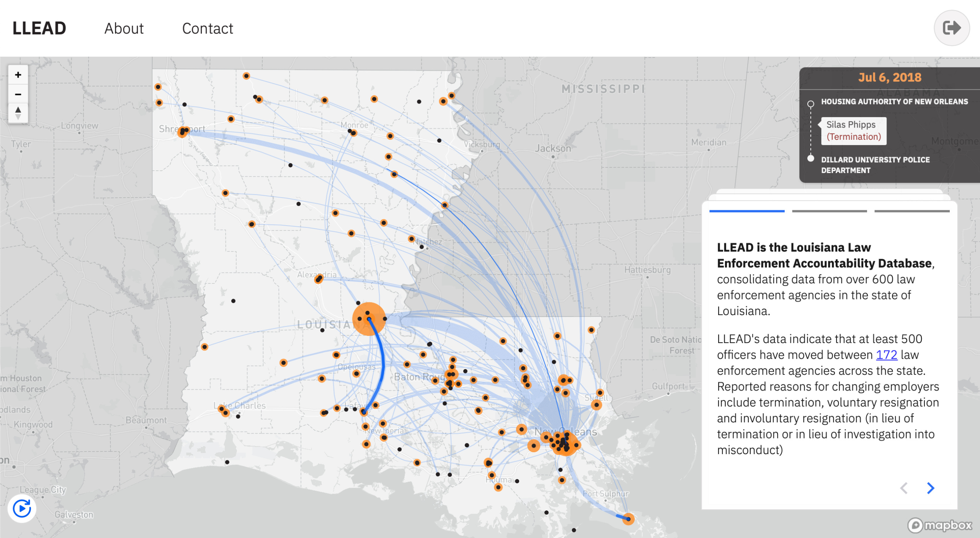Click the Mapbox logo attribution
Viewport: 980px width, 538px height.
(x=940, y=525)
